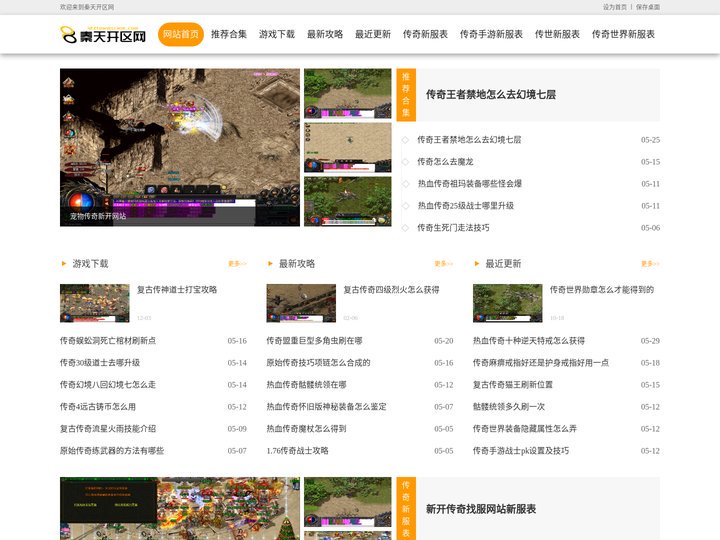Image resolution: width=720 pixels, height=540 pixels.
Task: Open thumbnail for 复古传奇四级烈火怎么获得
Action: [301, 303]
